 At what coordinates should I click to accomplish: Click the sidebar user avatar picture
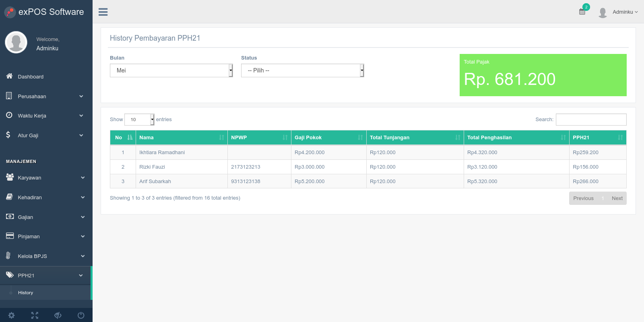16,42
